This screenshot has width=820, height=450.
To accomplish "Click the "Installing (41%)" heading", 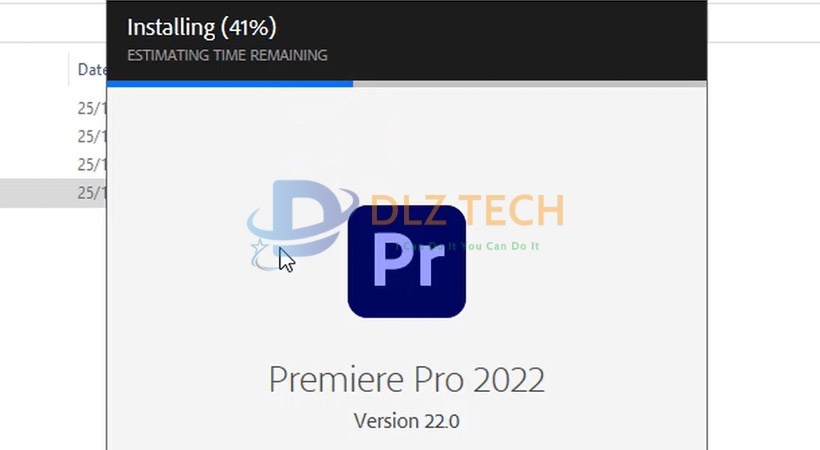I will pos(201,27).
